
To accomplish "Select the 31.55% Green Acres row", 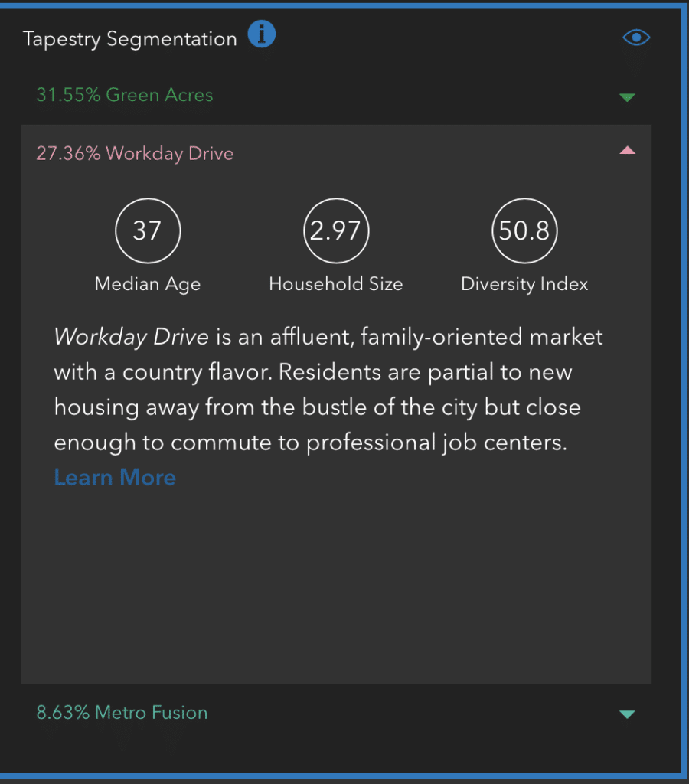I will 336,95.
